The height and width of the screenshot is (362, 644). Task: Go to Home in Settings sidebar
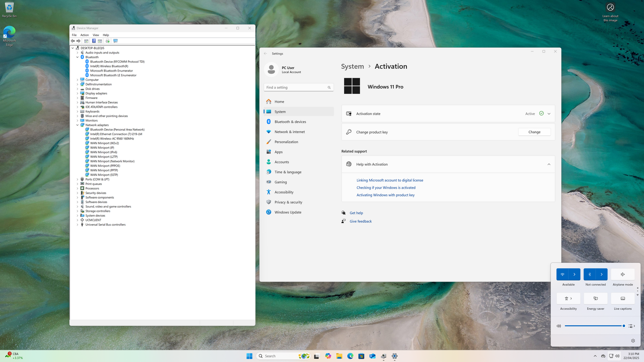click(x=299, y=102)
